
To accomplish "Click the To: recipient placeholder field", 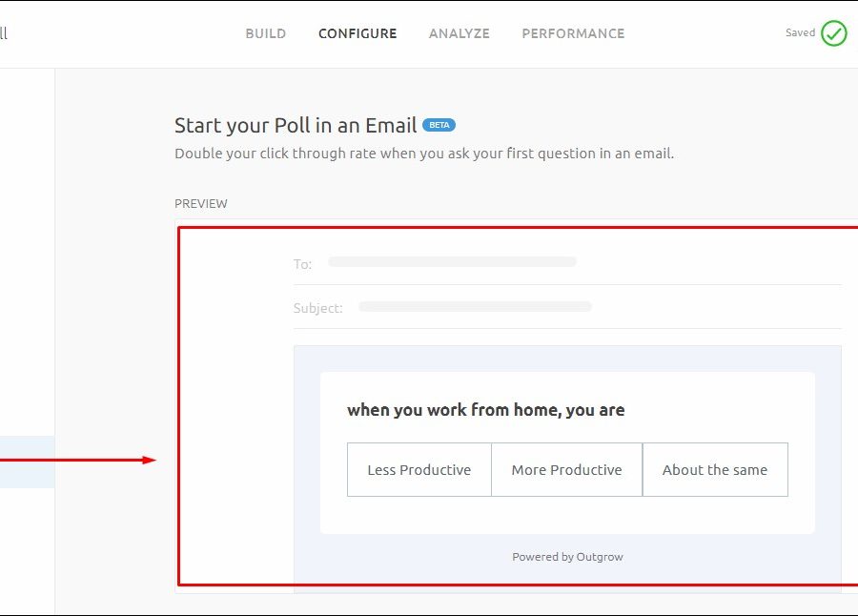I will [452, 261].
